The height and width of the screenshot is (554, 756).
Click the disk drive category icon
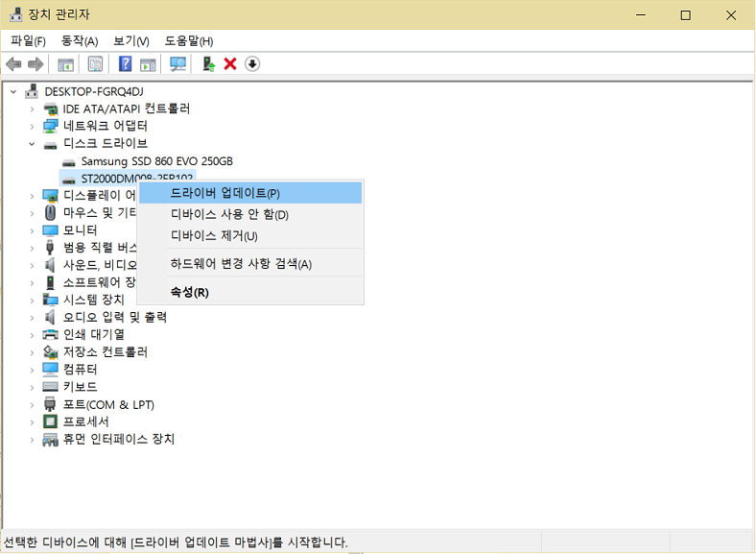[x=51, y=144]
